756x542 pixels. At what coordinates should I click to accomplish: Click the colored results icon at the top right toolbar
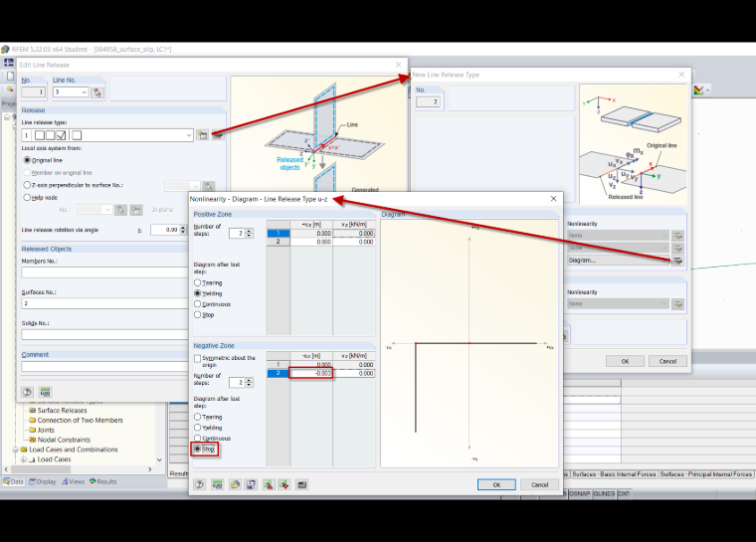[698, 90]
